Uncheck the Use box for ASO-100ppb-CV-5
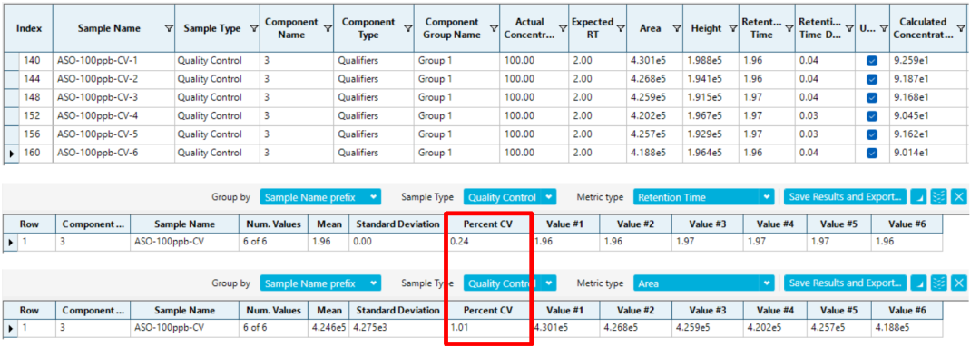 pyautogui.click(x=872, y=134)
